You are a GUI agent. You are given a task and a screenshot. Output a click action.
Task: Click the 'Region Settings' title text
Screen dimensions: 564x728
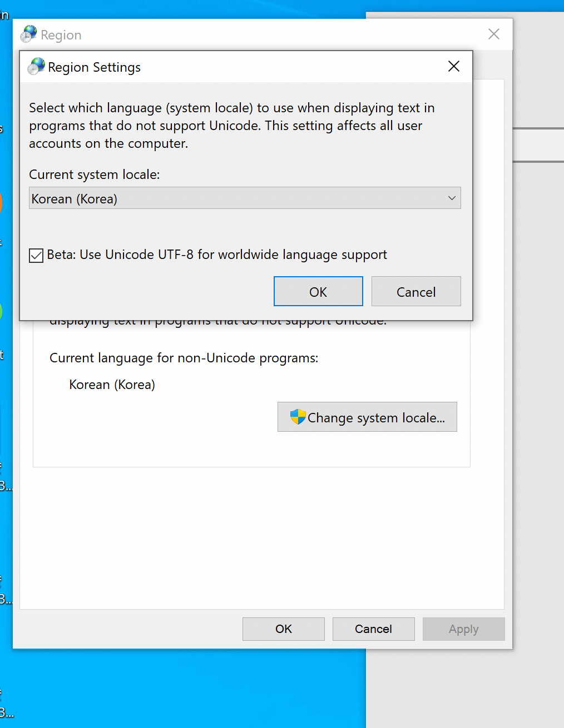coord(95,67)
